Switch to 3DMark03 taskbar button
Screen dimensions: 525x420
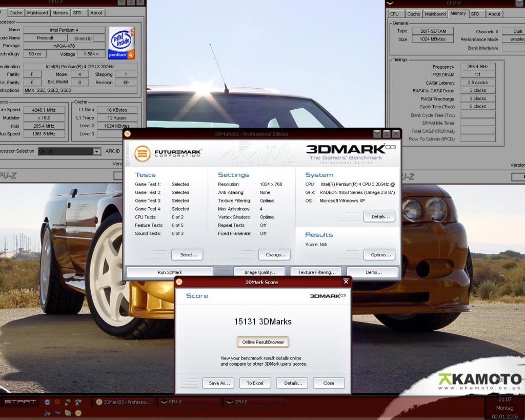point(123,402)
